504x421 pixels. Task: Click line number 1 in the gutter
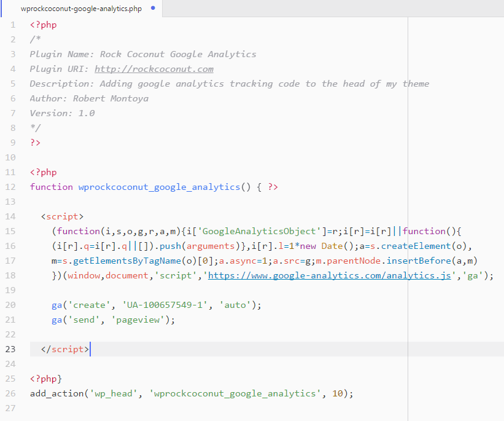coord(13,25)
